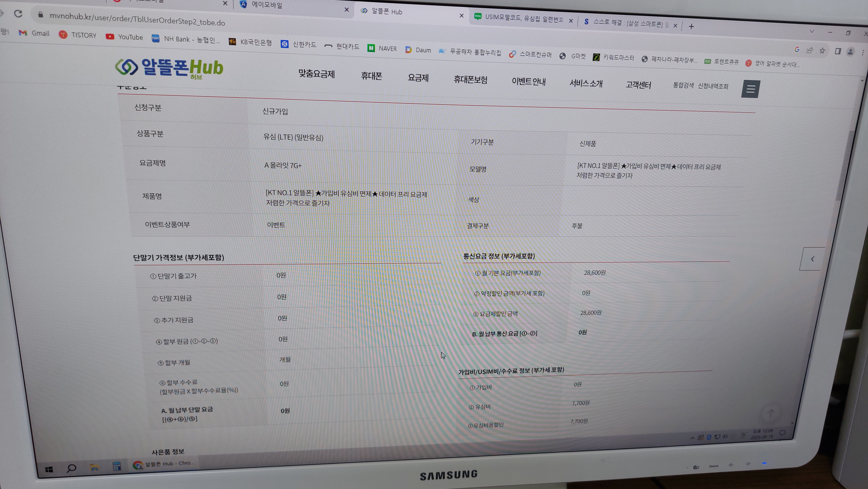Open Windows Start menu
The height and width of the screenshot is (489, 868).
click(x=49, y=469)
